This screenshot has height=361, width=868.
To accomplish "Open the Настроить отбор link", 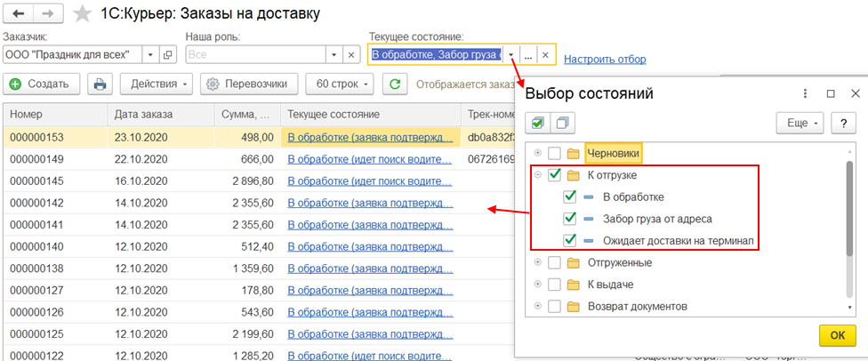I will point(605,60).
